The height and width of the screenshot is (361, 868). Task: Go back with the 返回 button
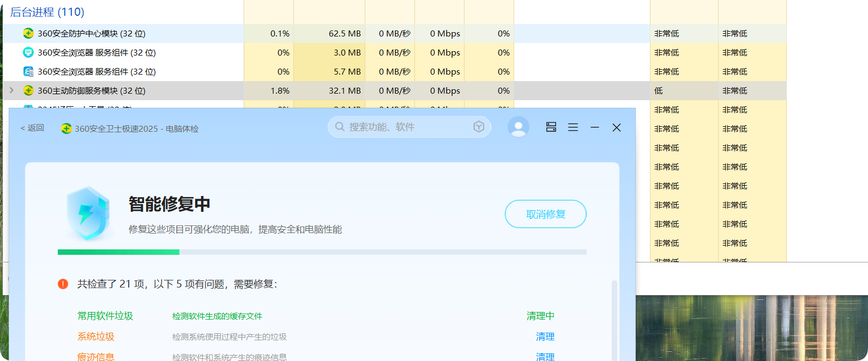[32, 128]
